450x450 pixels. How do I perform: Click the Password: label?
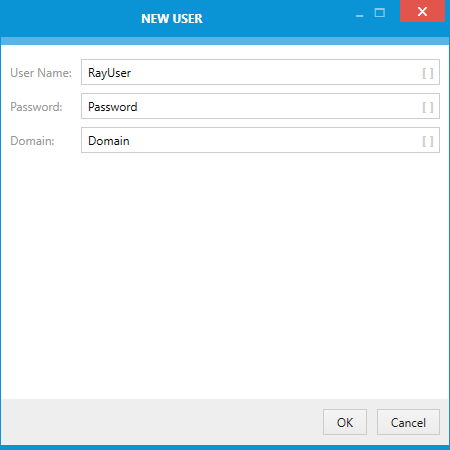tap(36, 107)
